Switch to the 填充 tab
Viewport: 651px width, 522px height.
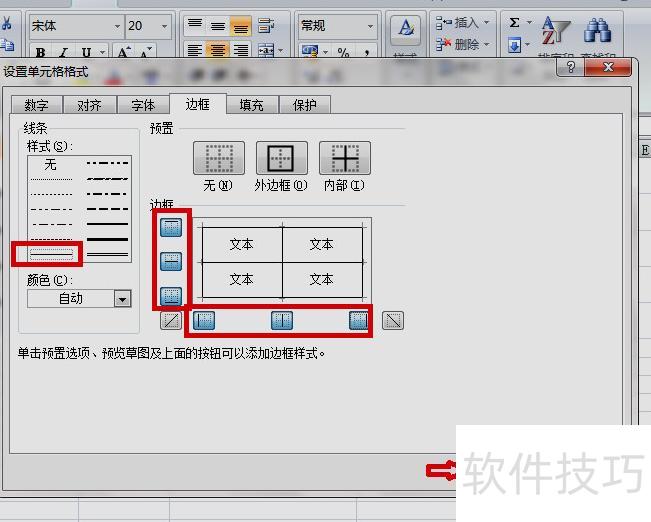click(252, 105)
